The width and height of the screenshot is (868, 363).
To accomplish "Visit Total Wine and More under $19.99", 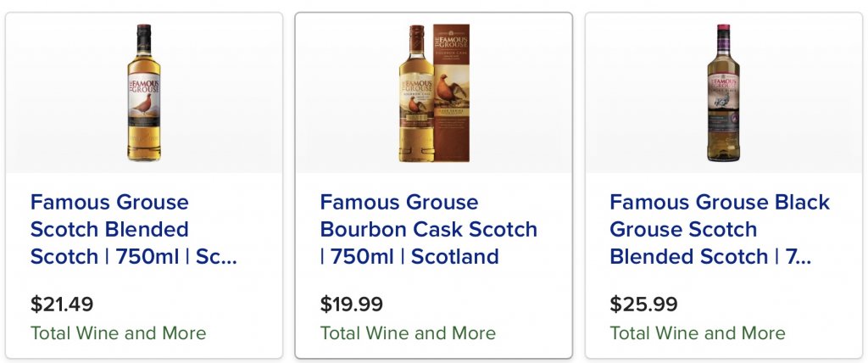I will coord(408,333).
